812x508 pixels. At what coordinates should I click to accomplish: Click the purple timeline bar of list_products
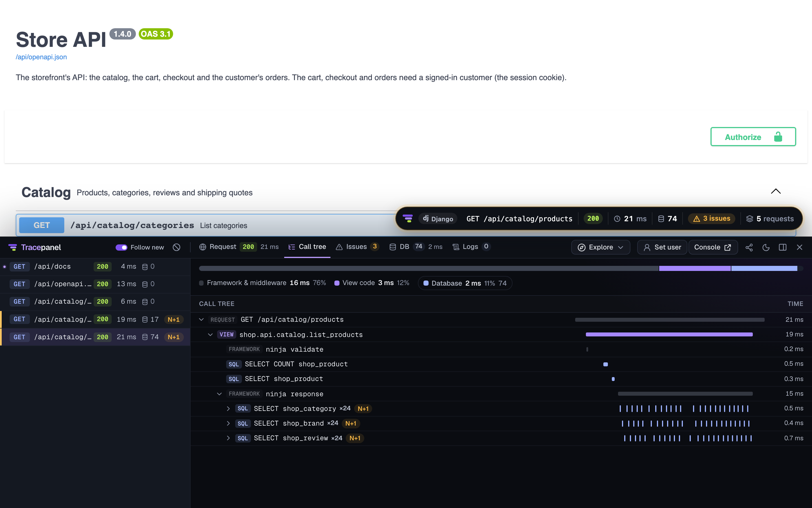(669, 335)
